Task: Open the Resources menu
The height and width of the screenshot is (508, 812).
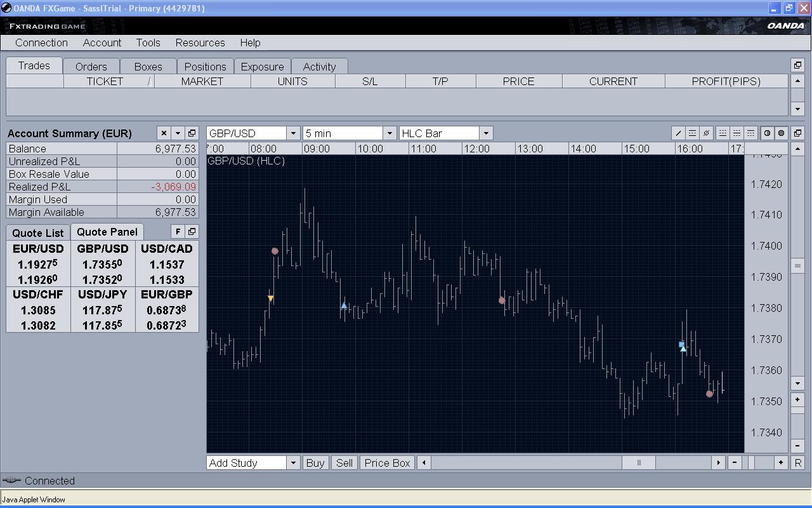Action: [x=200, y=43]
